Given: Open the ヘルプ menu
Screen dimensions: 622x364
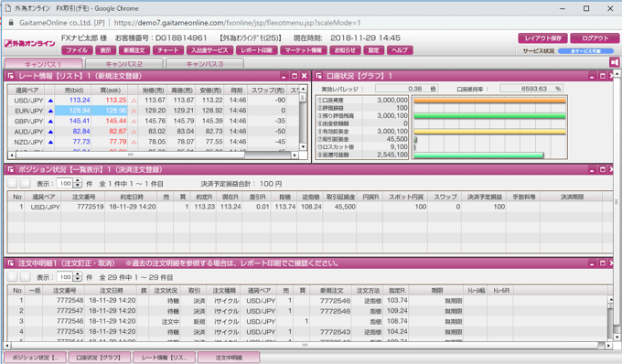Looking at the screenshot, I should 400,50.
